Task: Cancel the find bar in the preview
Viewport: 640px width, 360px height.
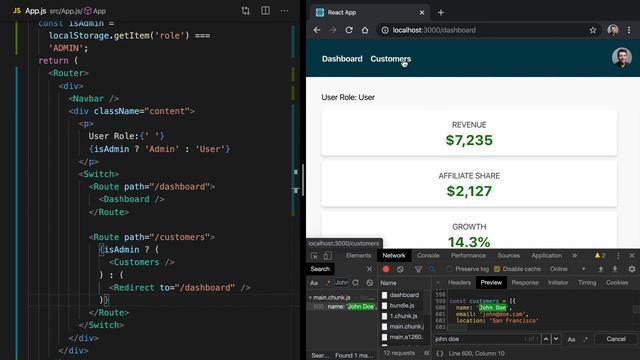Action: (x=616, y=339)
